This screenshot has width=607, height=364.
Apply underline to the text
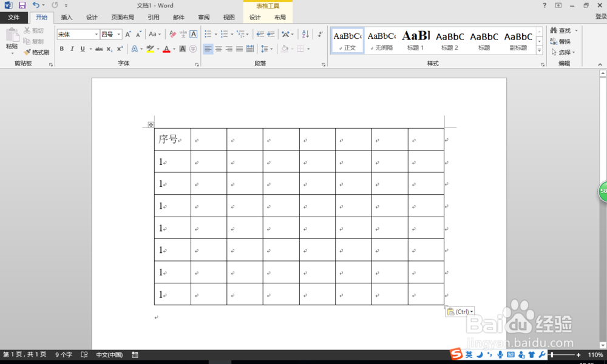pos(81,49)
